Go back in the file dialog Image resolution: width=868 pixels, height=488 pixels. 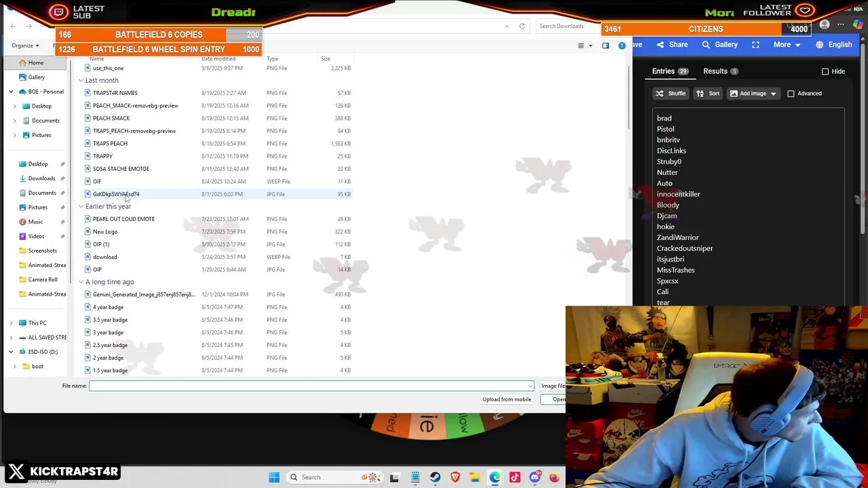tap(13, 26)
